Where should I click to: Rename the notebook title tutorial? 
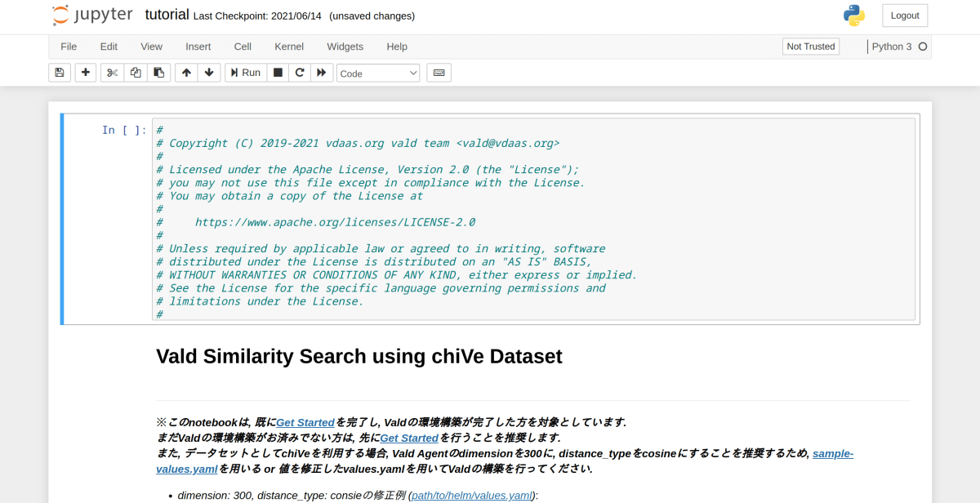(167, 15)
